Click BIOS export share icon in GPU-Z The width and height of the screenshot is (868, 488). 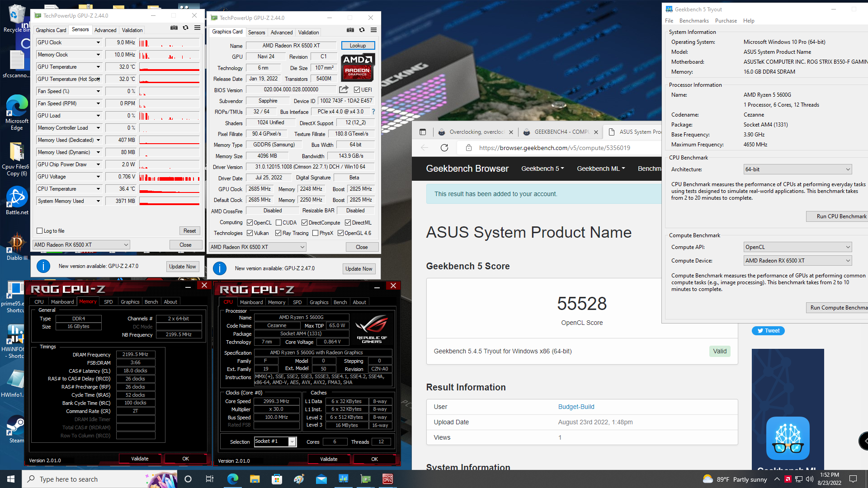click(344, 89)
